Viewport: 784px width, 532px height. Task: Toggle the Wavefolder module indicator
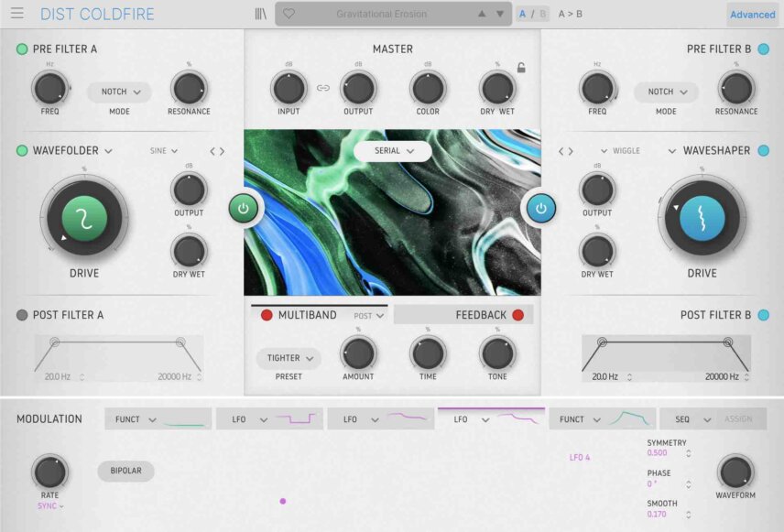click(22, 150)
